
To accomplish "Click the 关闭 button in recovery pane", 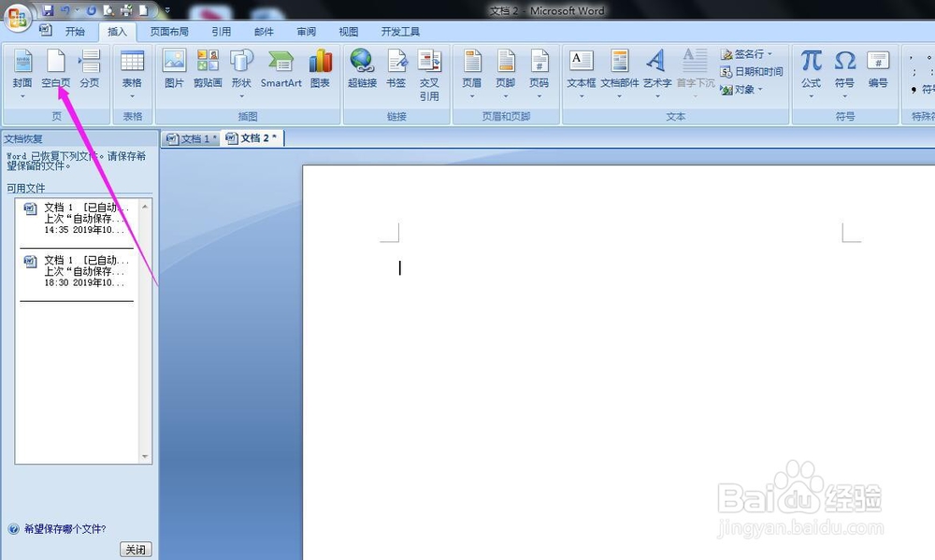I will 136,550.
